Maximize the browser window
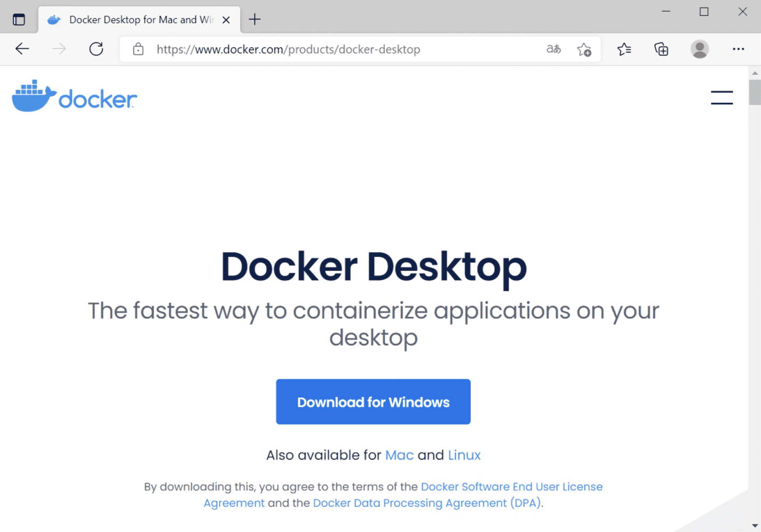Screen dimensions: 761x532 point(704,12)
